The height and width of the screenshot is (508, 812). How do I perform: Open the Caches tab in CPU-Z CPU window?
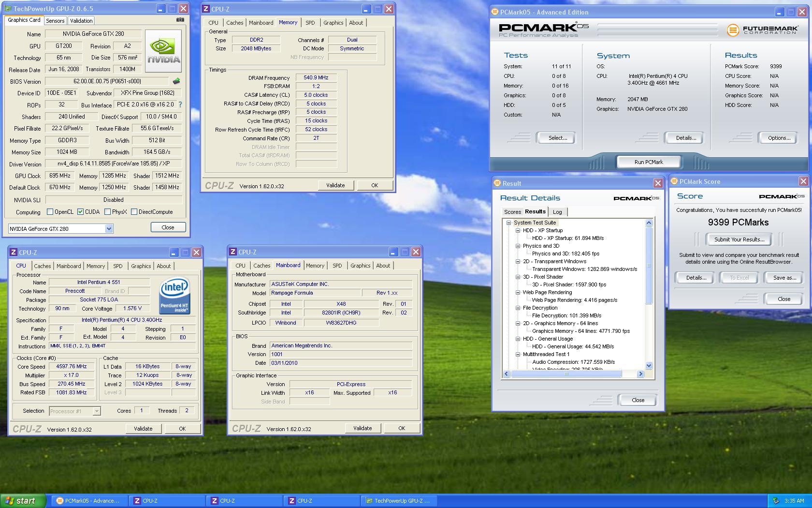(42, 266)
